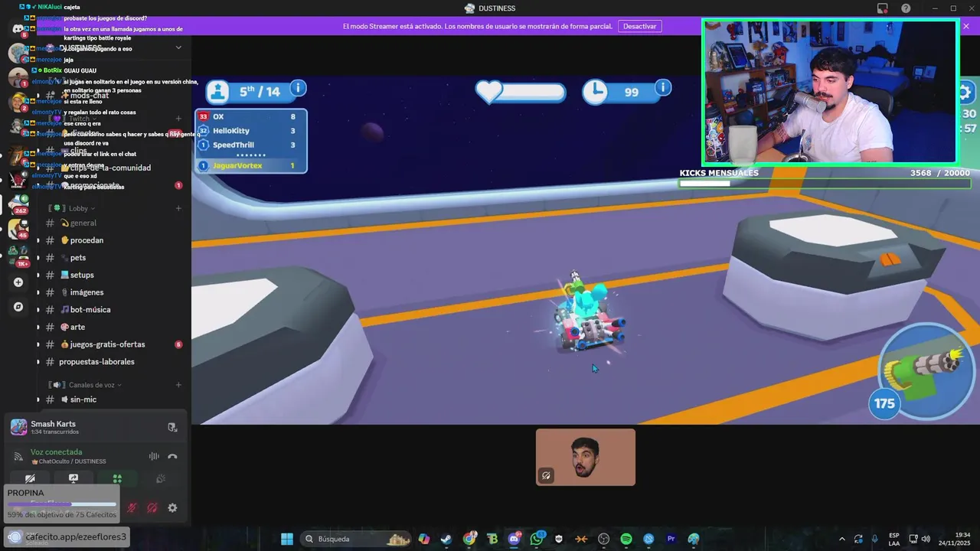Click info icon next to player rank
The height and width of the screenshot is (551, 980).
point(298,88)
